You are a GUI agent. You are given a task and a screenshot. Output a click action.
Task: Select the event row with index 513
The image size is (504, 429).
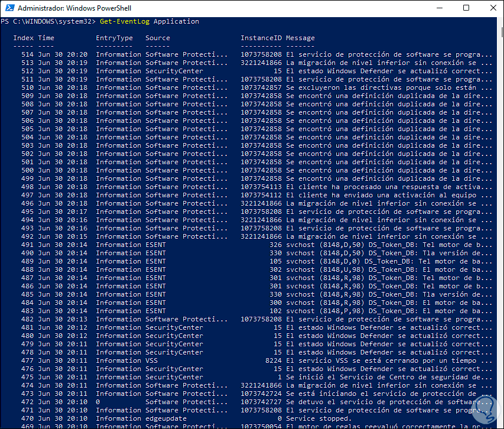pyautogui.click(x=256, y=63)
